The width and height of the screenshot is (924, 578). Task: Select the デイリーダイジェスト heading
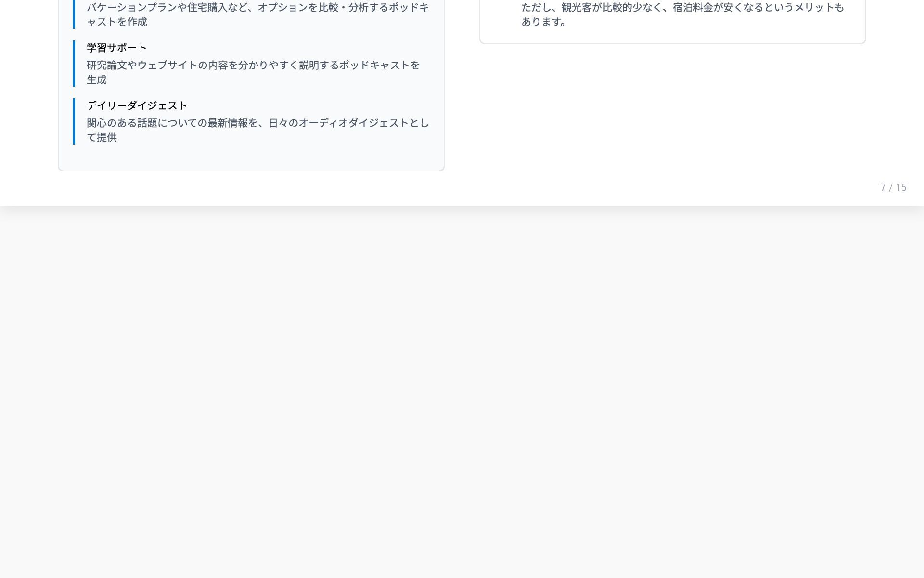137,105
